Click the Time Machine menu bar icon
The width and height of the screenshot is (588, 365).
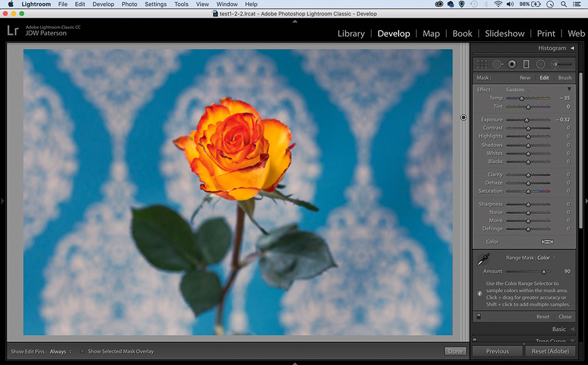[474, 4]
